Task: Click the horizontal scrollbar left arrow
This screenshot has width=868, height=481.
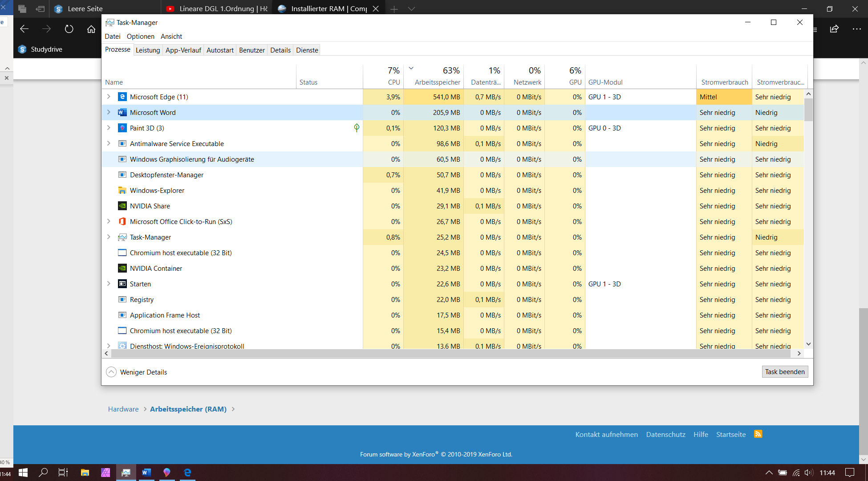Action: coord(106,353)
